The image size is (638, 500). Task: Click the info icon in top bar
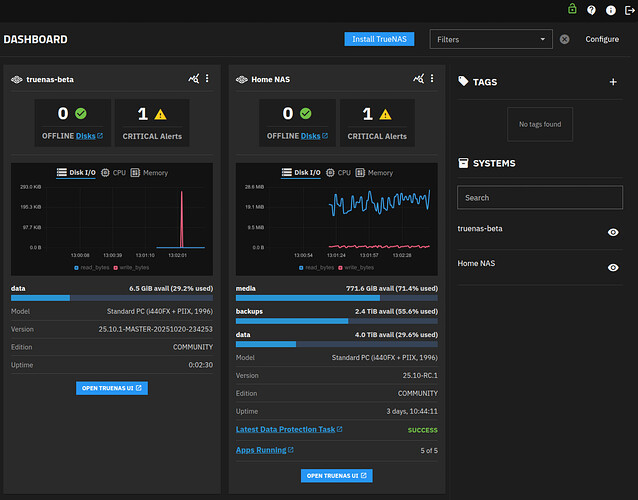click(x=610, y=10)
